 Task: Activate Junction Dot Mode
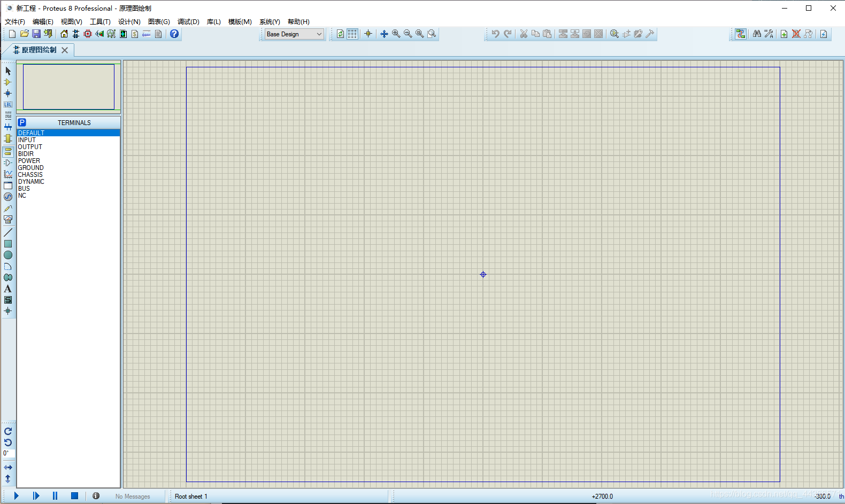tap(8, 94)
